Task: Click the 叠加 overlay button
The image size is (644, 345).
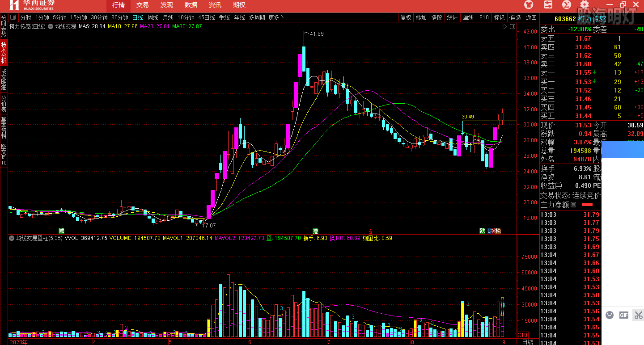Action: [421, 18]
